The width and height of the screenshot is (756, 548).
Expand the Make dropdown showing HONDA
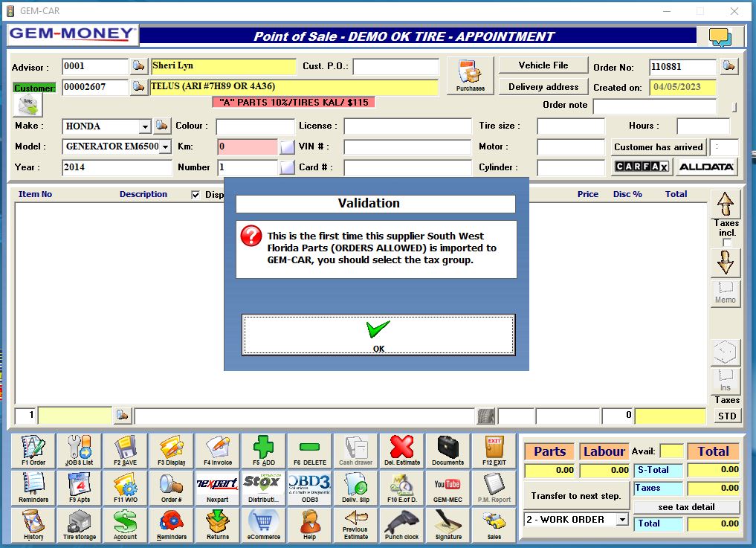point(145,127)
